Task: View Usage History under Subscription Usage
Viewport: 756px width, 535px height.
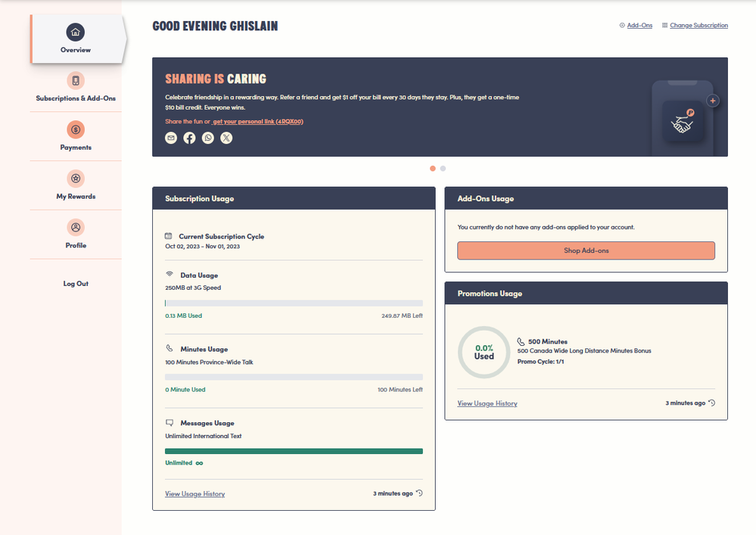Action: [194, 494]
